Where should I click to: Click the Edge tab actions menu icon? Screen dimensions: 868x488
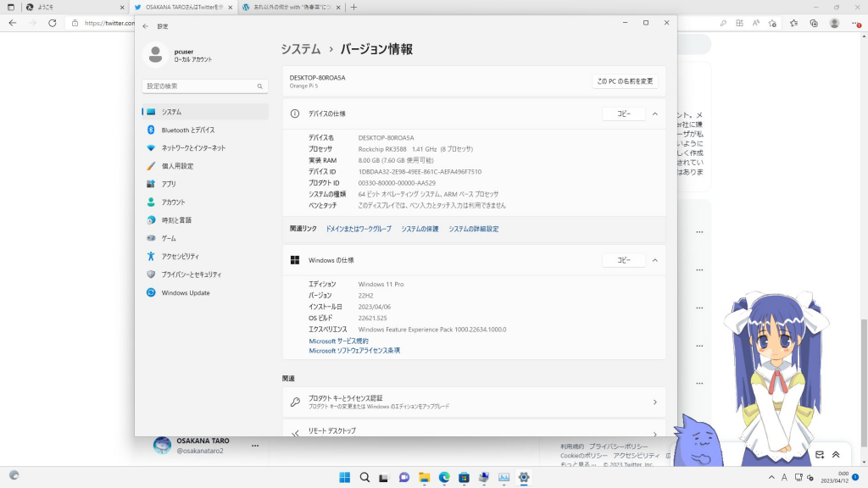[x=10, y=7]
